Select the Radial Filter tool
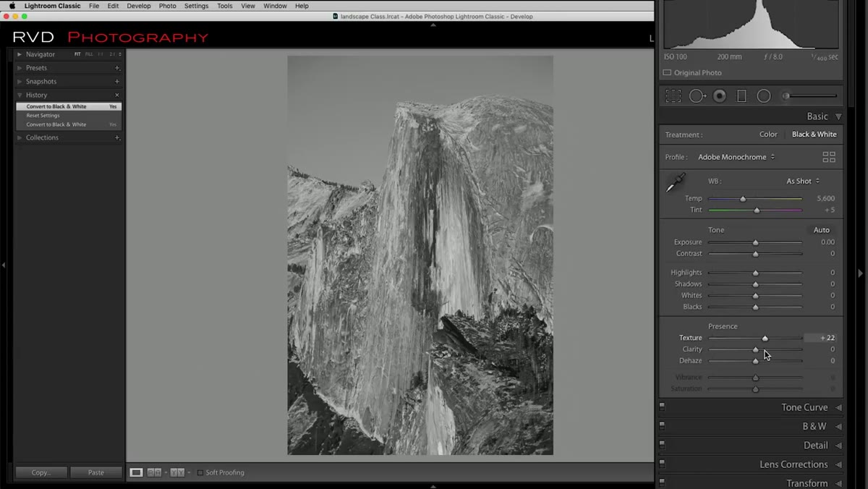Image resolution: width=868 pixels, height=489 pixels. pos(764,96)
